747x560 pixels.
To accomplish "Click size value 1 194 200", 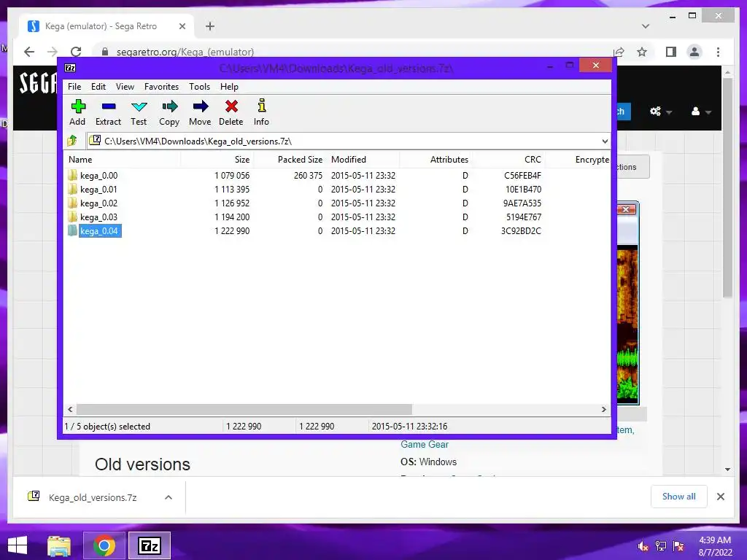I will pyautogui.click(x=231, y=217).
